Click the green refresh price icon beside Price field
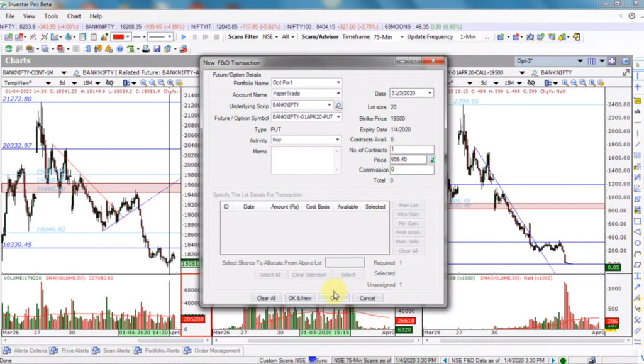This screenshot has width=644, height=364. coord(431,159)
